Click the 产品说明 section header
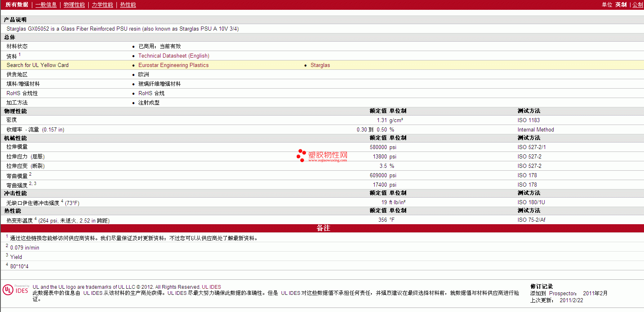The width and height of the screenshot is (644, 312). [15, 20]
